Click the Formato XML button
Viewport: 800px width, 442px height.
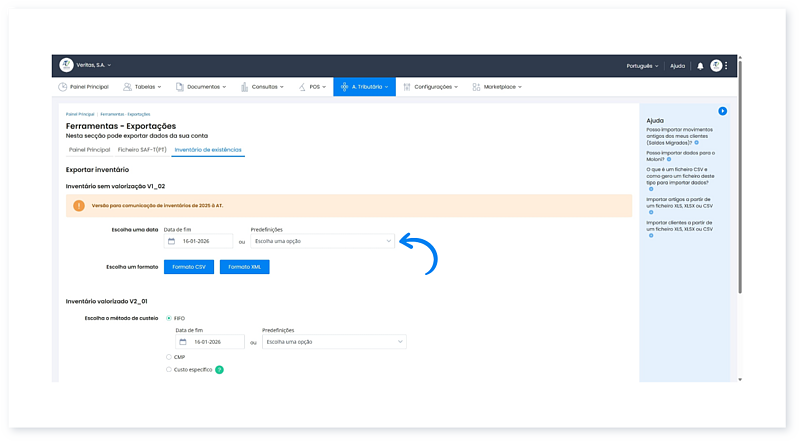click(x=245, y=267)
